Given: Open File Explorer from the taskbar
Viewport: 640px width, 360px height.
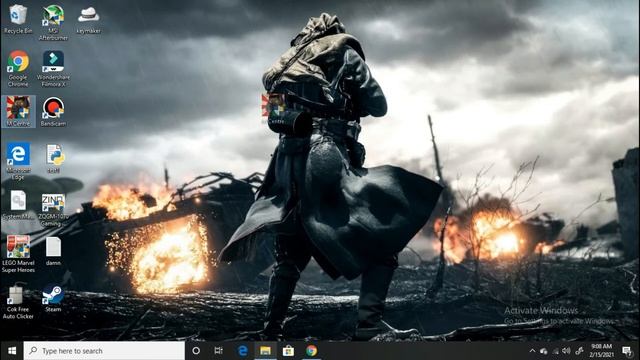Looking at the screenshot, I should (265, 351).
